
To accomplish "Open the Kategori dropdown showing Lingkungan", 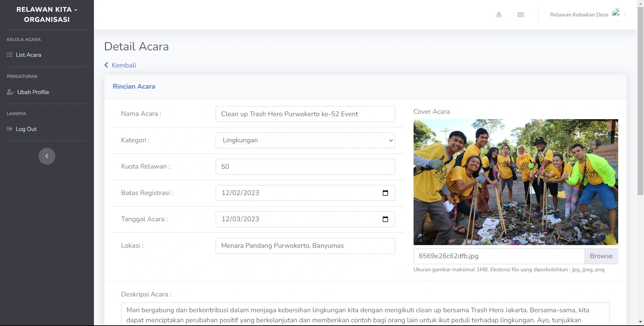I will click(x=305, y=140).
